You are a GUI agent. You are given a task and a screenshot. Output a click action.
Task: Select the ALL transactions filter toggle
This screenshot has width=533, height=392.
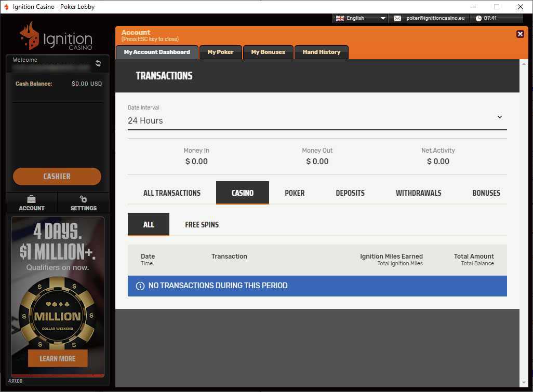pyautogui.click(x=148, y=225)
